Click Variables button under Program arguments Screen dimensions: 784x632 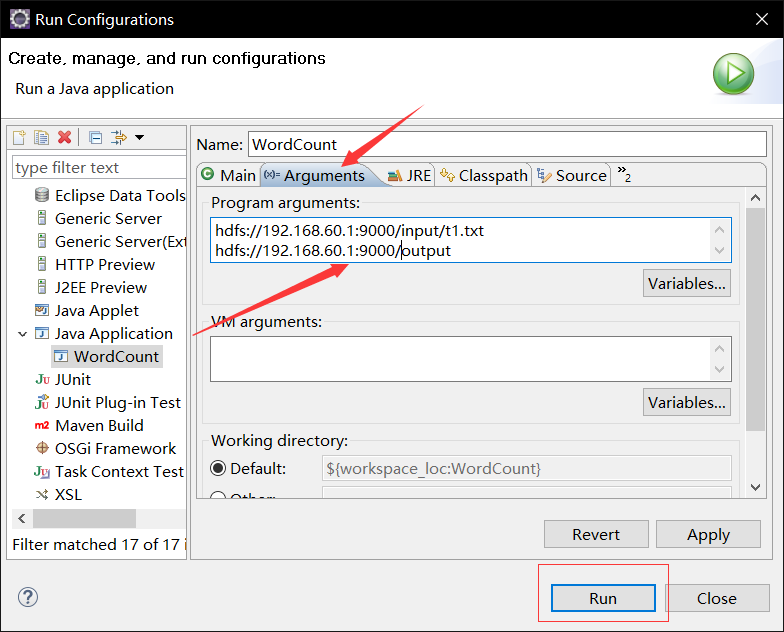pyautogui.click(x=686, y=283)
